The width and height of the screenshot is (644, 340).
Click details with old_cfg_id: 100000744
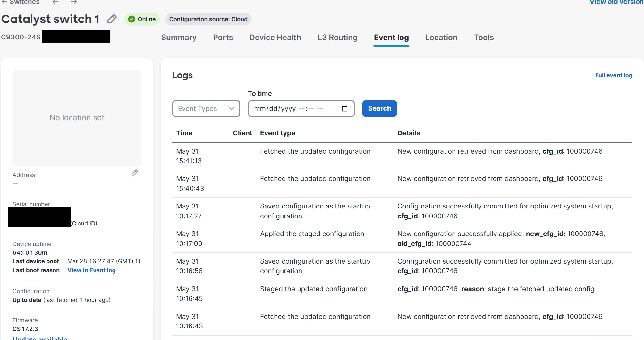pos(501,239)
